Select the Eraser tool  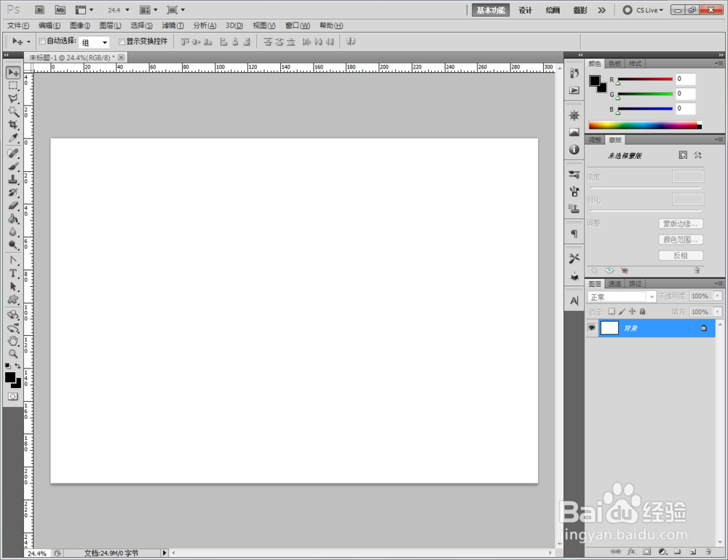(x=13, y=205)
